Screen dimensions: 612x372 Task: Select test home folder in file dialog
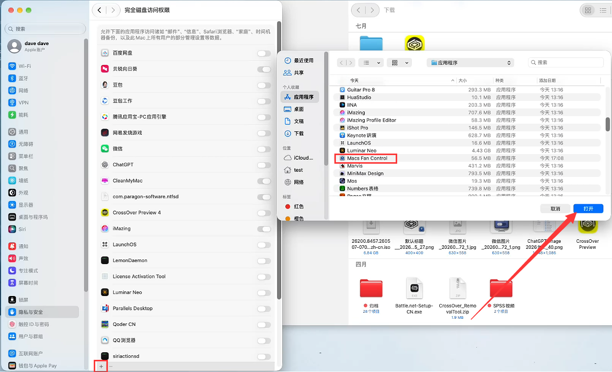294,170
